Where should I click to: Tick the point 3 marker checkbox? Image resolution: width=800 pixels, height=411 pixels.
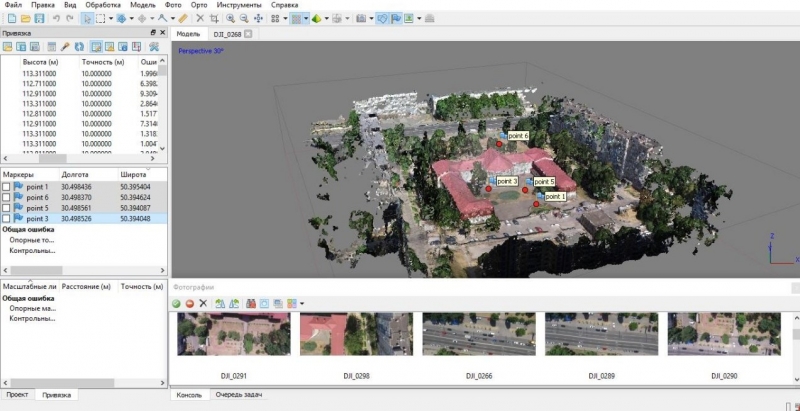click(7, 218)
